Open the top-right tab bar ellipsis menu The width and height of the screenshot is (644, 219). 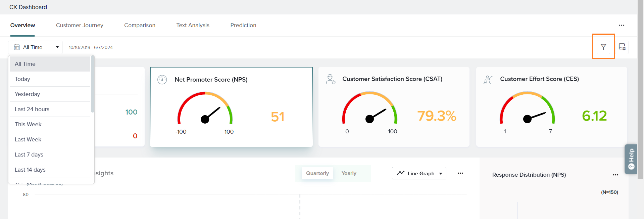621,26
